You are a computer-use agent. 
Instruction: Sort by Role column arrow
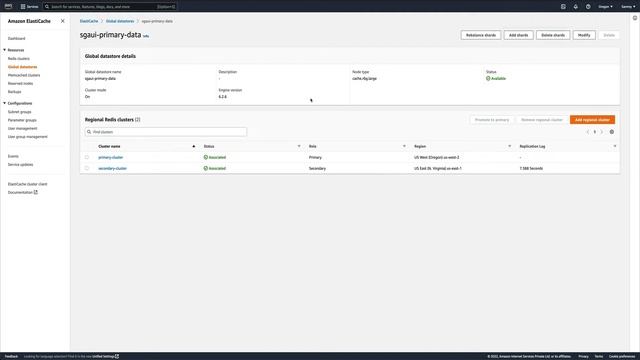pos(404,146)
